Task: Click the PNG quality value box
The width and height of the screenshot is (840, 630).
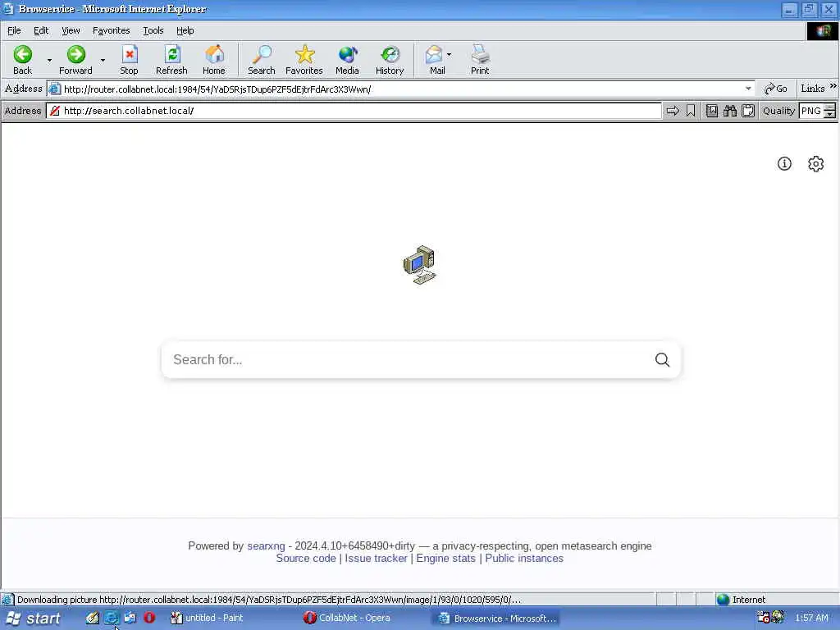Action: click(811, 111)
